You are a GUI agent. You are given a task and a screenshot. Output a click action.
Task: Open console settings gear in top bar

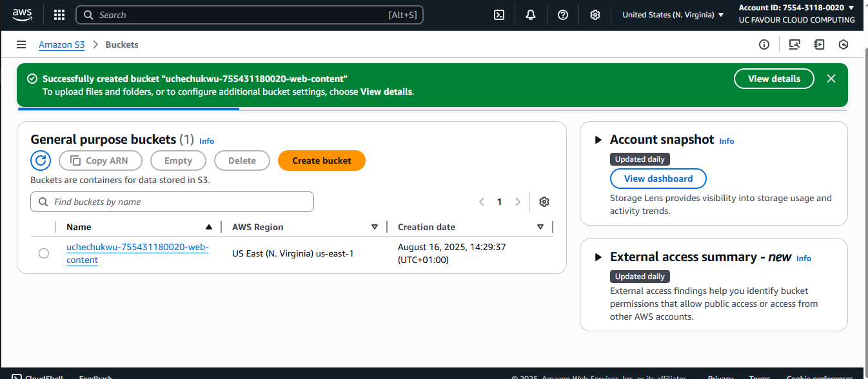595,15
